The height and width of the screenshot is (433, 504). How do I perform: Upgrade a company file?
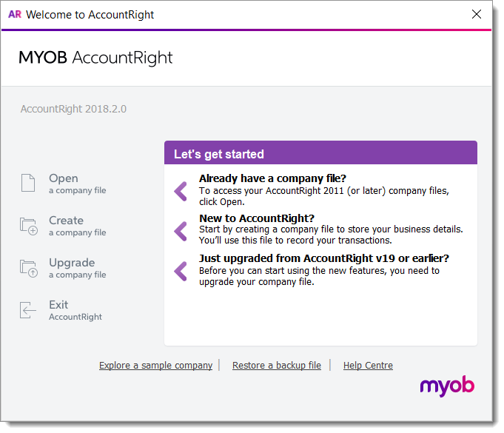click(x=72, y=263)
